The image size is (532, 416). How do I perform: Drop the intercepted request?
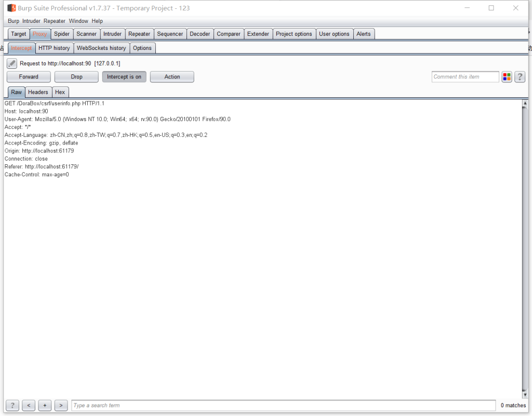click(x=77, y=77)
